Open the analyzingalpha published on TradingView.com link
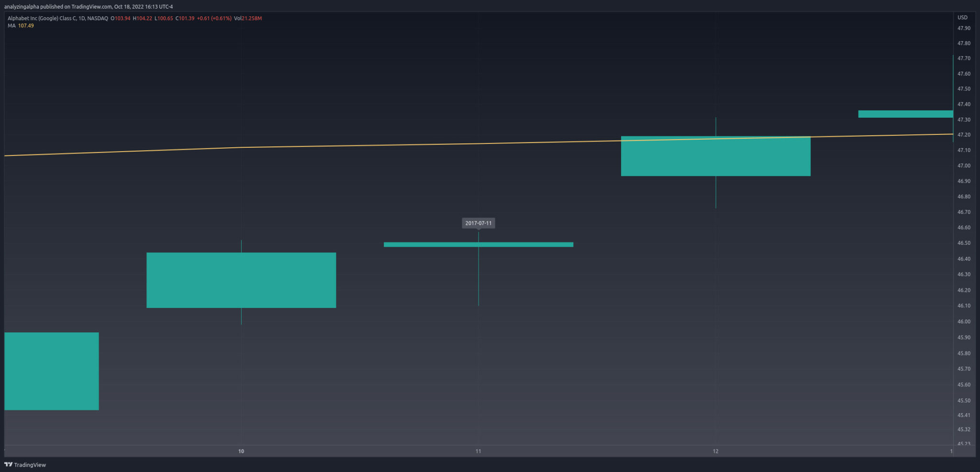Viewport: 980px width, 472px height. [88, 7]
